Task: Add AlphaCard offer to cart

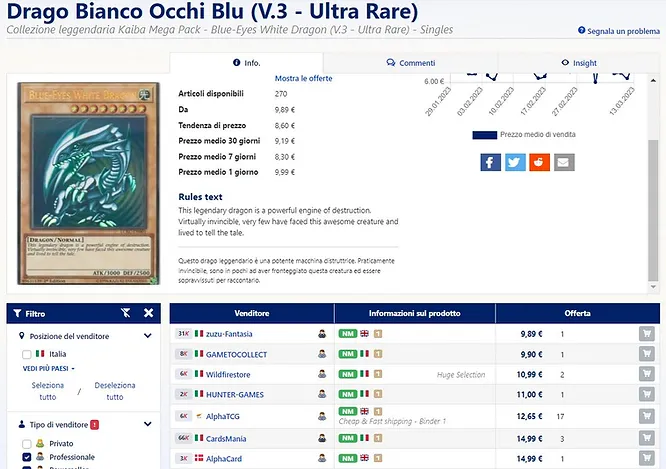Action: (646, 458)
